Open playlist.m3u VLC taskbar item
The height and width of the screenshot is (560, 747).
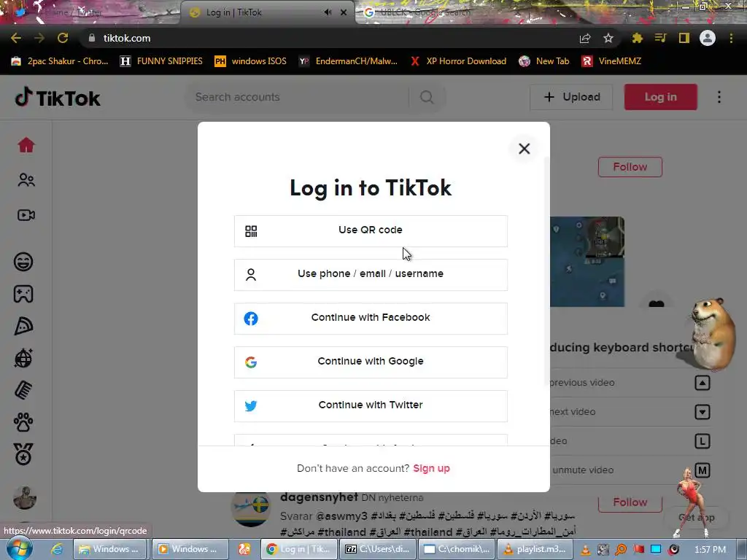pos(534,549)
